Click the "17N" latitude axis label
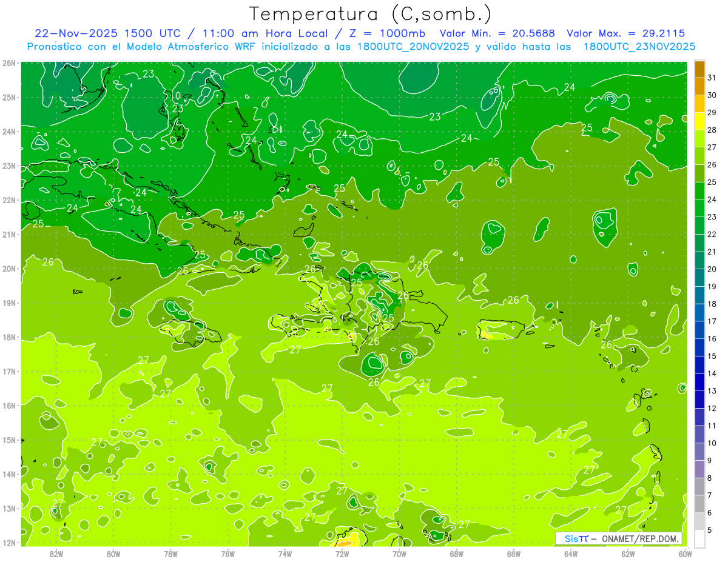Screen dimensions: 728x562 click(9, 372)
